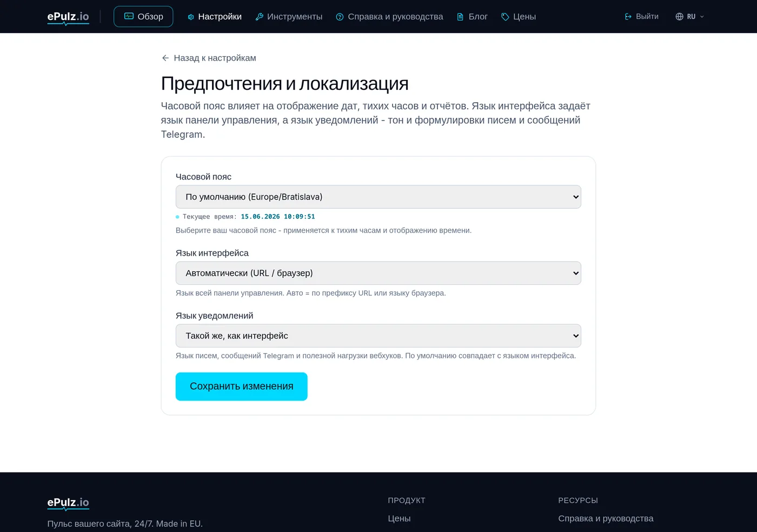Screen dimensions: 757x532
Task: Click the price tag icon beside Цены
Action: click(x=505, y=17)
